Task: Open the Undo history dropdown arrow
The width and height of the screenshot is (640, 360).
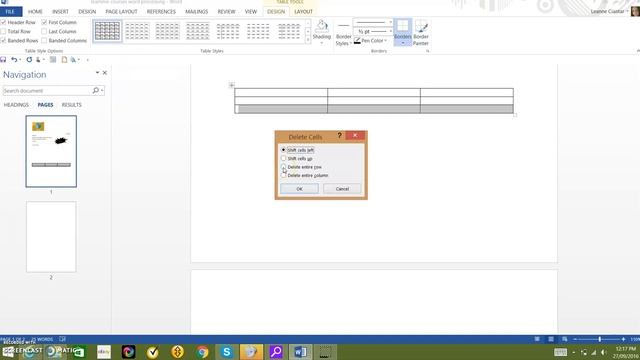Action: tap(20, 60)
